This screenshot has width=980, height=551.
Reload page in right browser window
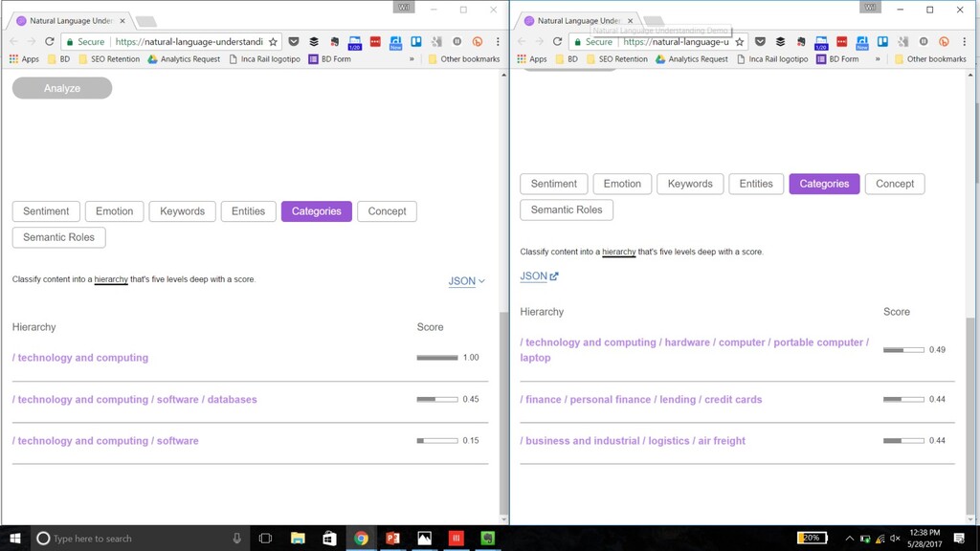click(x=558, y=42)
